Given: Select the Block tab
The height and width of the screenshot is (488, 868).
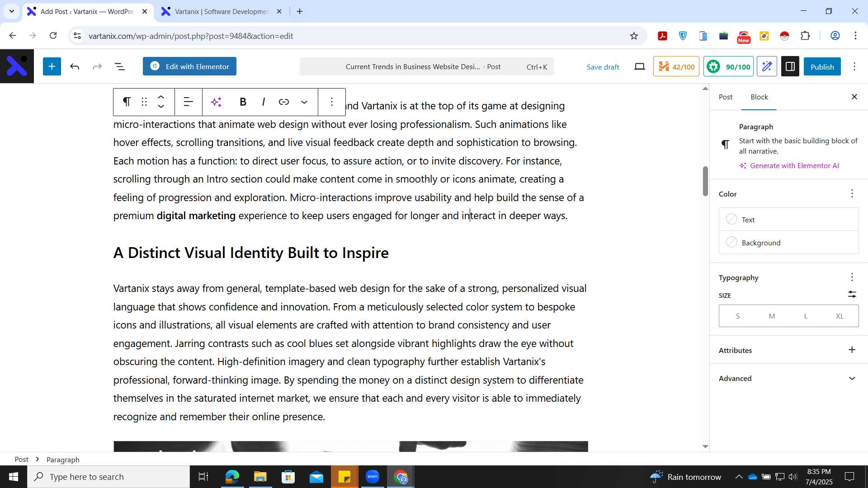Looking at the screenshot, I should click(759, 97).
